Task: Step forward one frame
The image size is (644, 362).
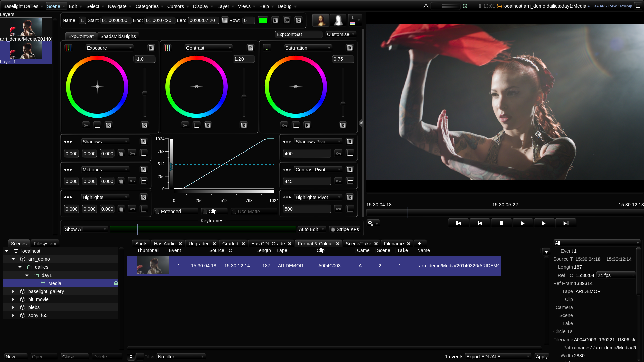Action: click(544, 223)
